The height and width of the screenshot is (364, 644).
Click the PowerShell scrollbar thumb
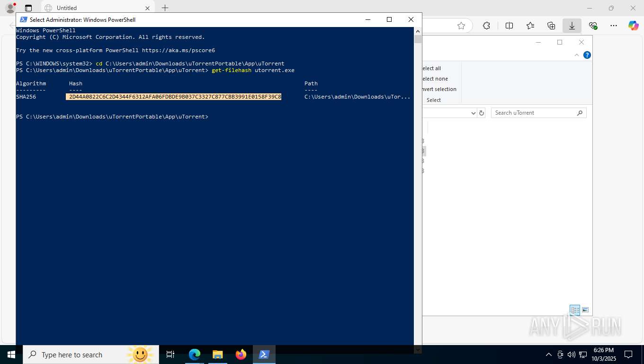tap(418, 39)
